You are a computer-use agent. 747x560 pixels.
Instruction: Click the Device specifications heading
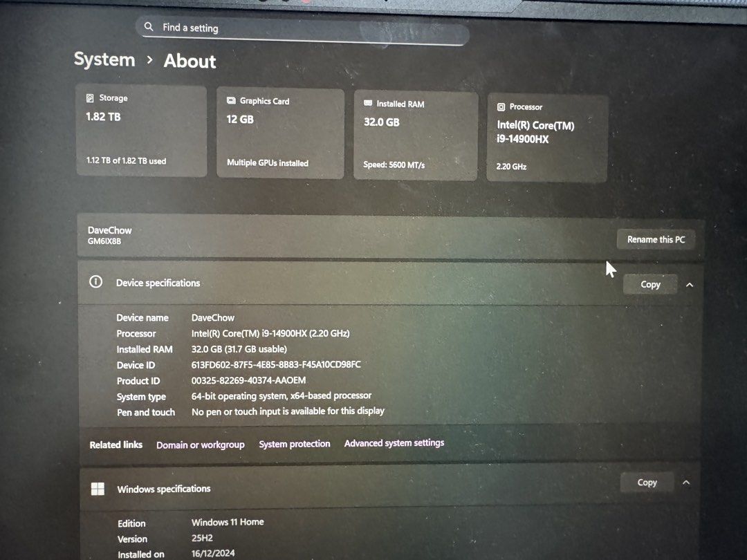coord(158,283)
